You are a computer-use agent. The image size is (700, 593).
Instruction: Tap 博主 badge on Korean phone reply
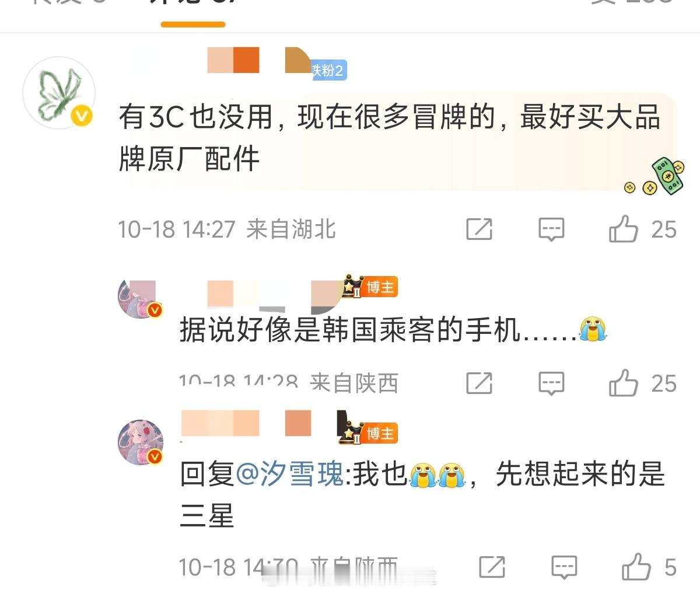coord(370,287)
